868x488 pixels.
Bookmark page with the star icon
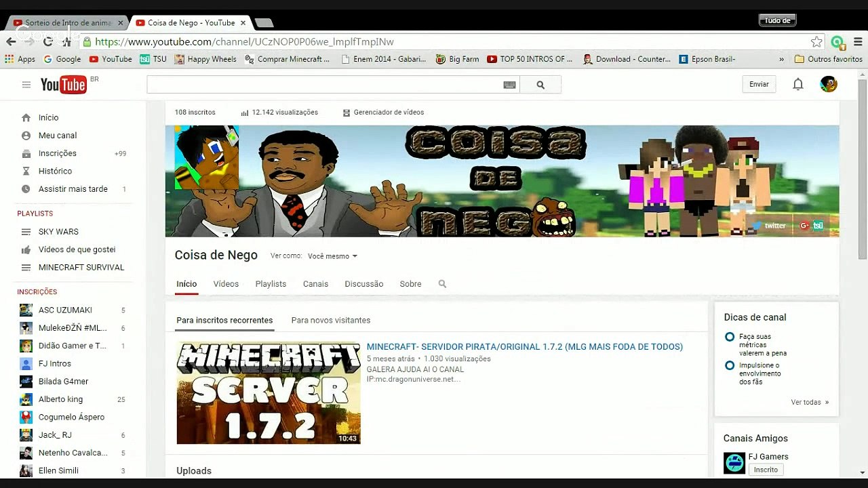(x=816, y=42)
